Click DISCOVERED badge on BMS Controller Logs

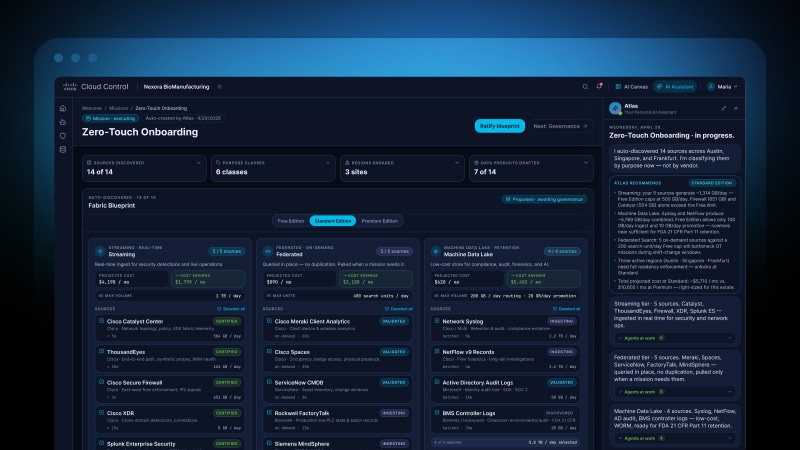coord(559,413)
